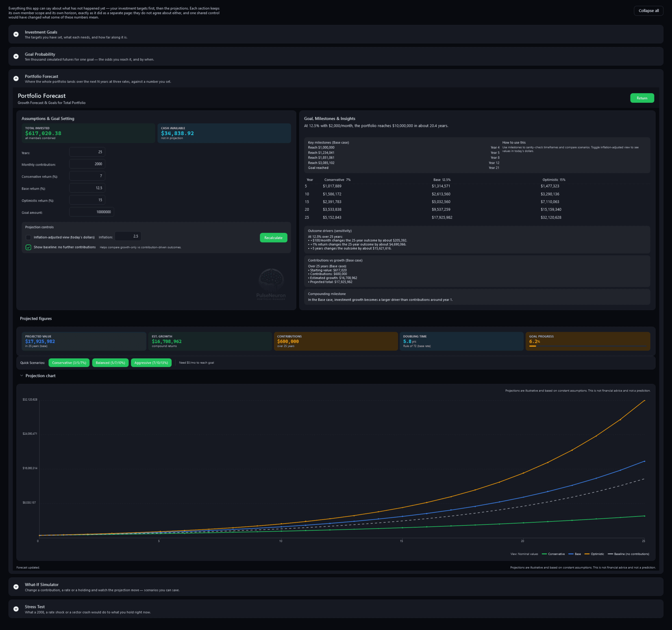Expand the Goal Probability section
Screen dimensions: 672x630
tap(16, 57)
